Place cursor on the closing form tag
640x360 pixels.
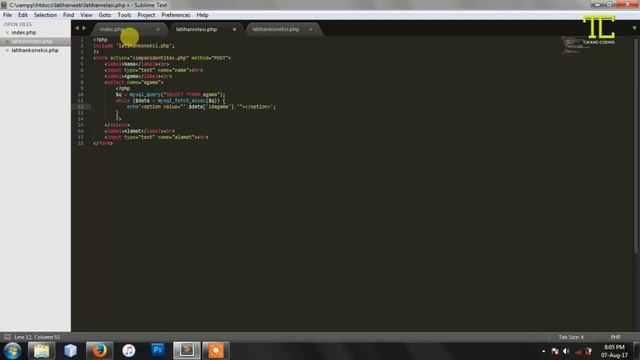click(103, 143)
